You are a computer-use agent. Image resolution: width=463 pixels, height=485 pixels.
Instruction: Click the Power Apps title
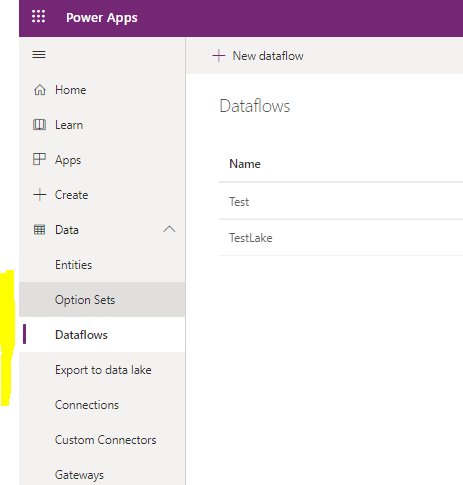[x=102, y=18]
